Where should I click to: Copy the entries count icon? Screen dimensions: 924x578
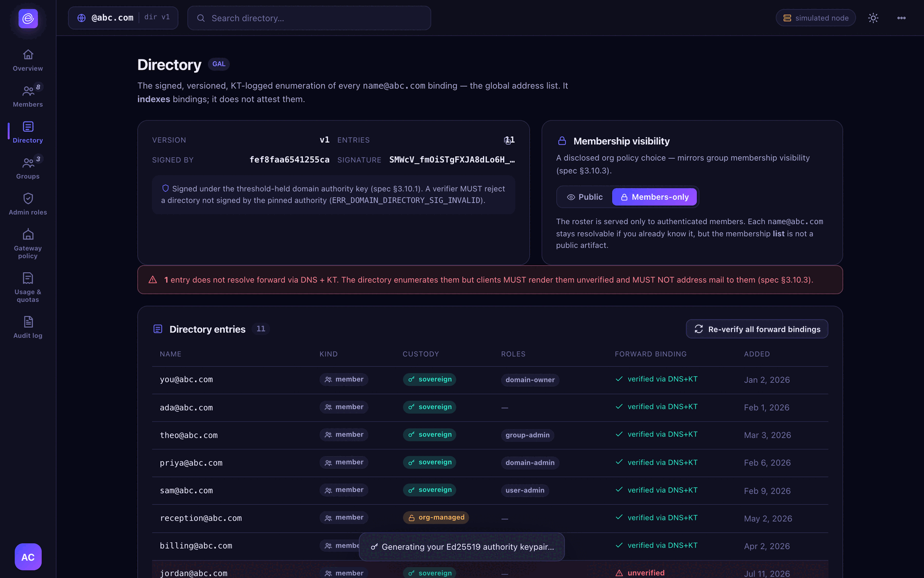click(508, 140)
